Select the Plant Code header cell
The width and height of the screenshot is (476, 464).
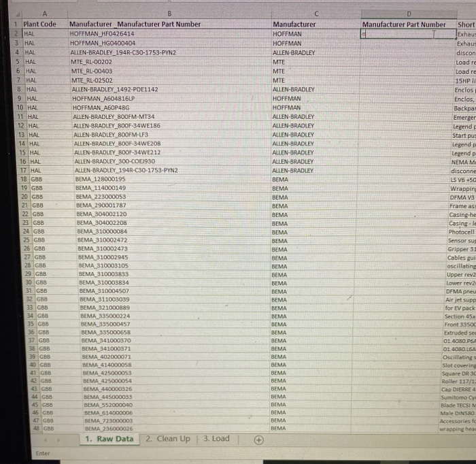[x=45, y=24]
